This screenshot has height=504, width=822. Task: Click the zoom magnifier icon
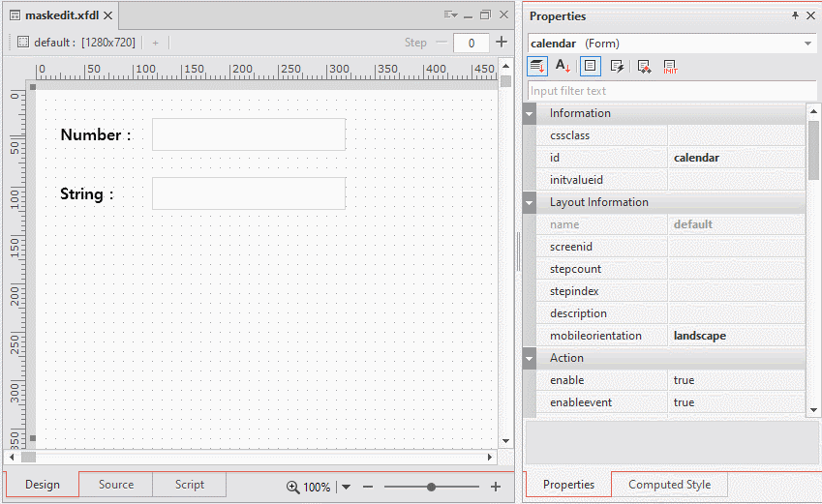coord(292,488)
